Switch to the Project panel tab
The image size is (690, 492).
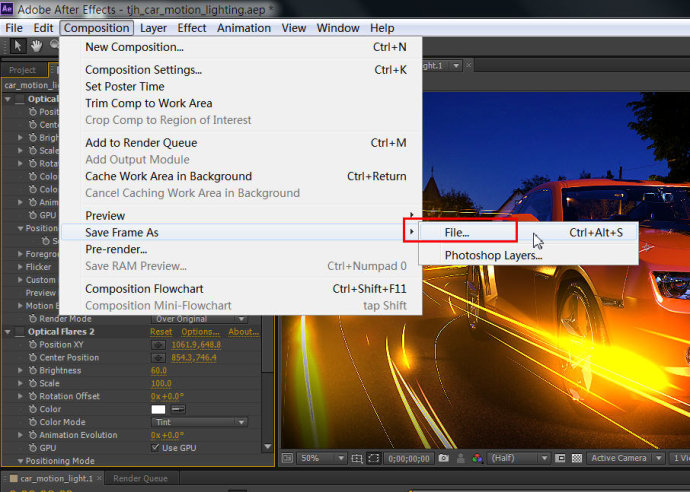tap(22, 70)
